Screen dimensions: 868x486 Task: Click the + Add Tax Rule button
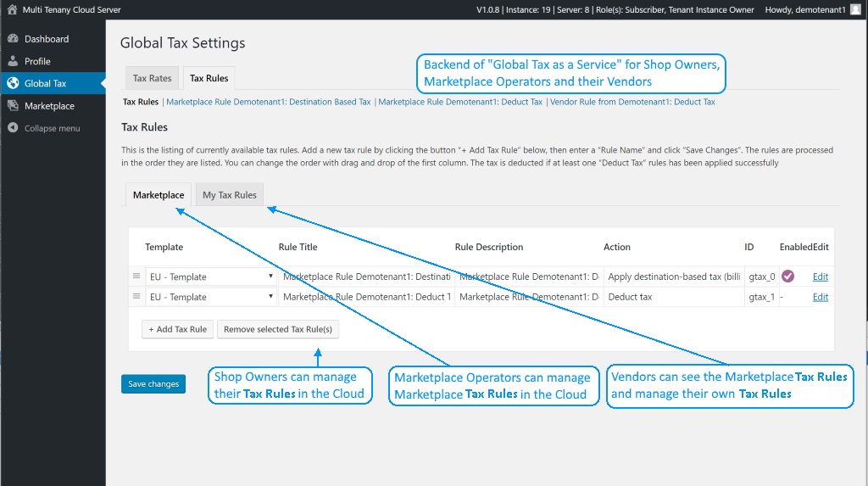tap(178, 329)
